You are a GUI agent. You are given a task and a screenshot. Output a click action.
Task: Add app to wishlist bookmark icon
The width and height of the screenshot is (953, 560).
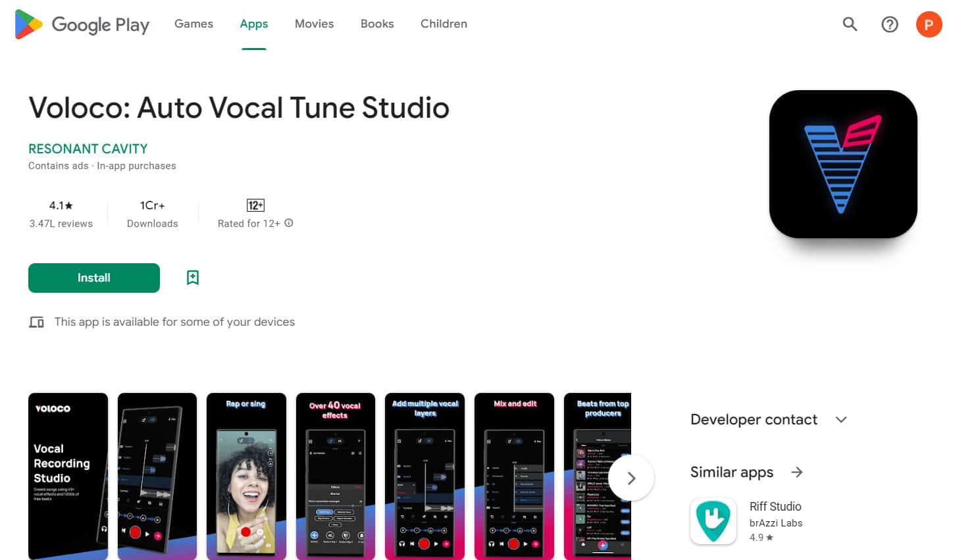(192, 278)
